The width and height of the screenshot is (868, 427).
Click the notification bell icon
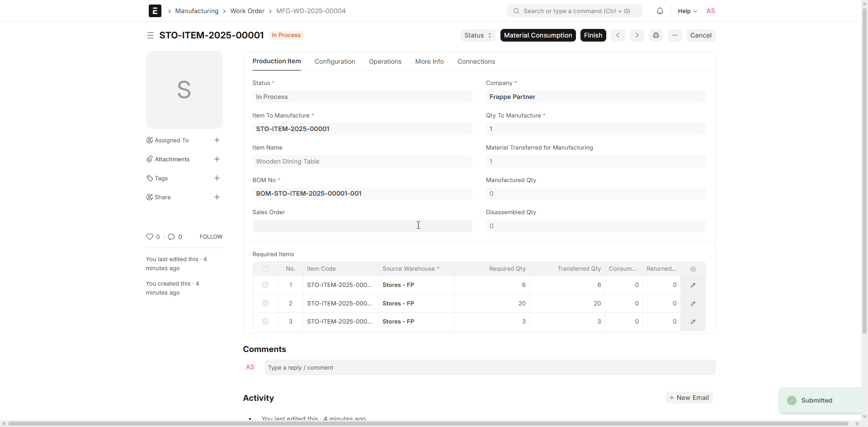coord(660,11)
